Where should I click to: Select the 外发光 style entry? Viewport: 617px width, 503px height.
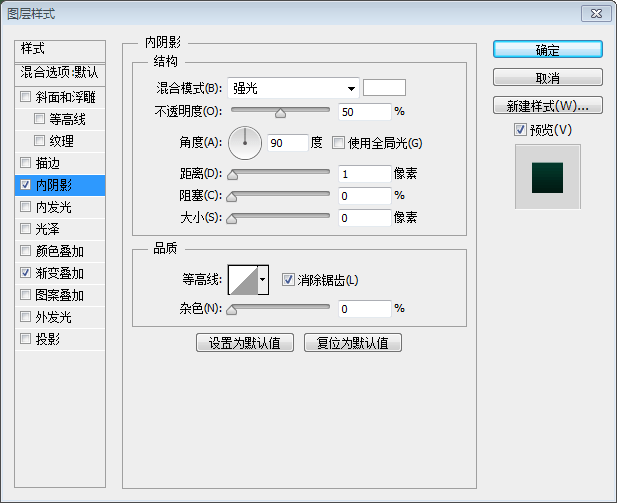[53, 317]
